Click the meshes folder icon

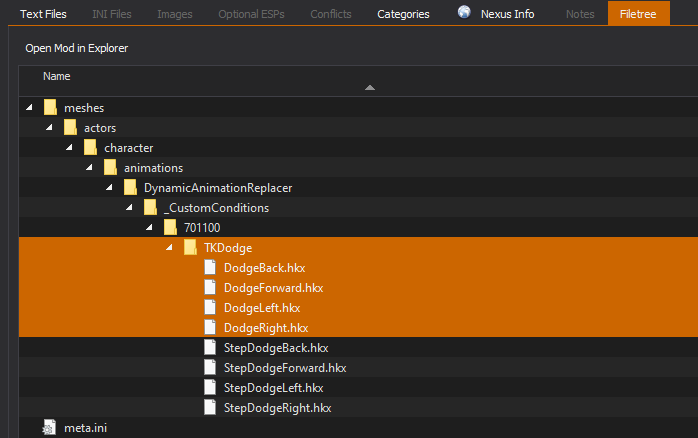coord(50,107)
